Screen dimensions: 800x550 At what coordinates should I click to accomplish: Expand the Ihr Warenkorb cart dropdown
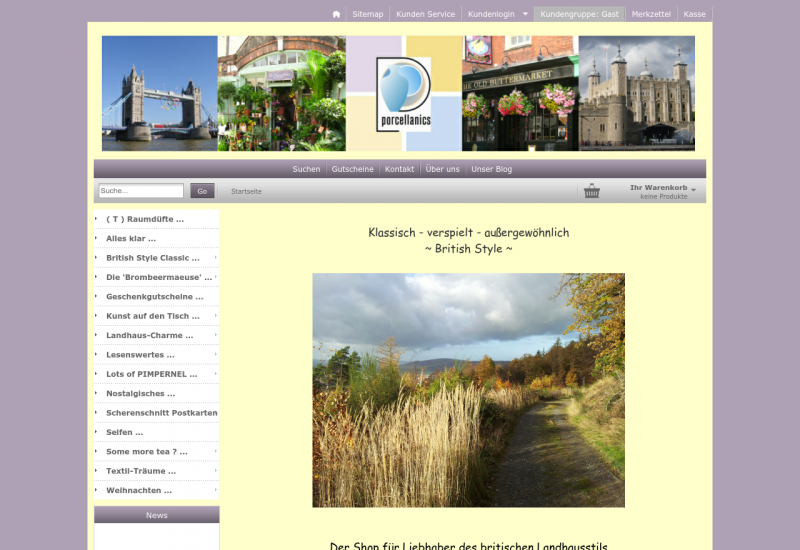pos(693,189)
